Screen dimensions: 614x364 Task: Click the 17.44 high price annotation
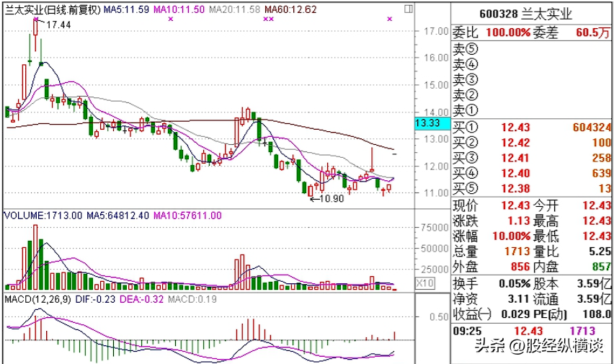tap(59, 25)
